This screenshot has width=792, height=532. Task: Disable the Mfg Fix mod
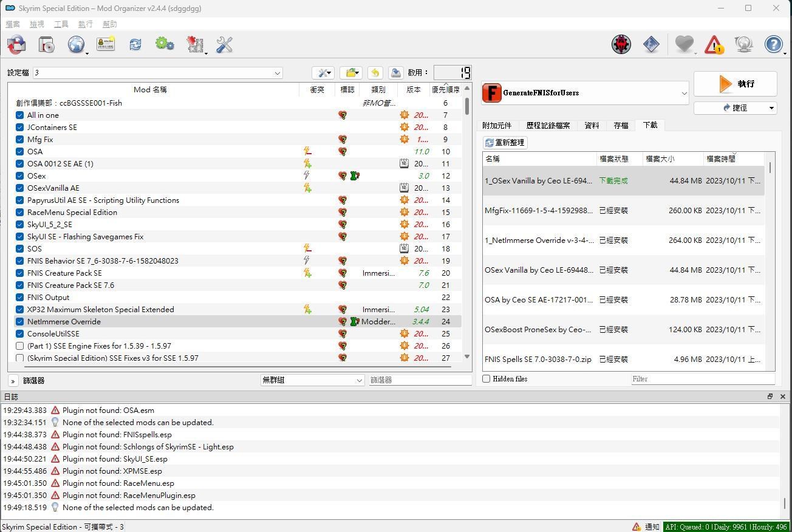click(x=19, y=139)
